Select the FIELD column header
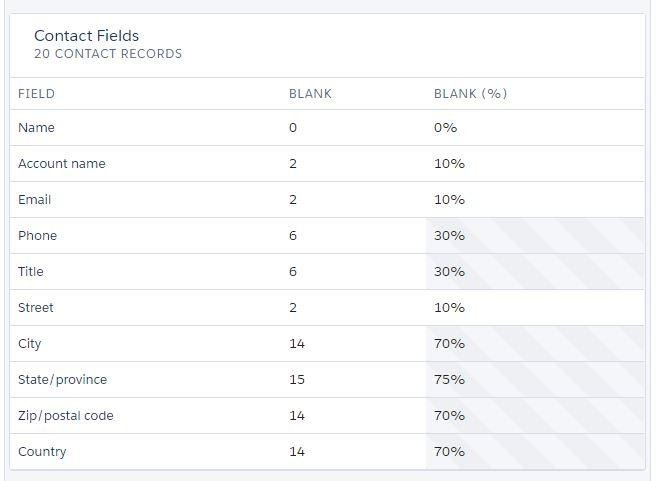 pyautogui.click(x=36, y=94)
